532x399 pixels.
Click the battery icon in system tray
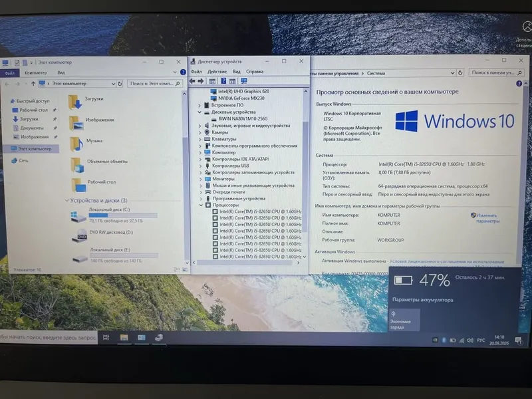click(x=453, y=340)
